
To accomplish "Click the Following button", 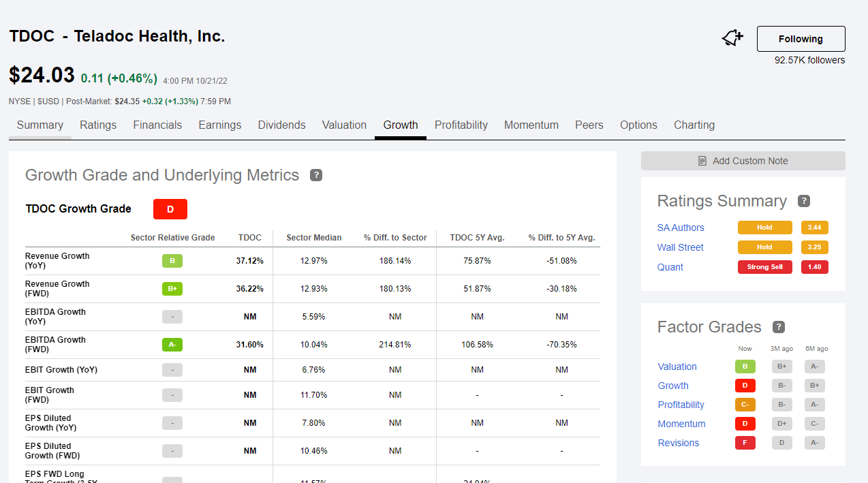I will [801, 39].
